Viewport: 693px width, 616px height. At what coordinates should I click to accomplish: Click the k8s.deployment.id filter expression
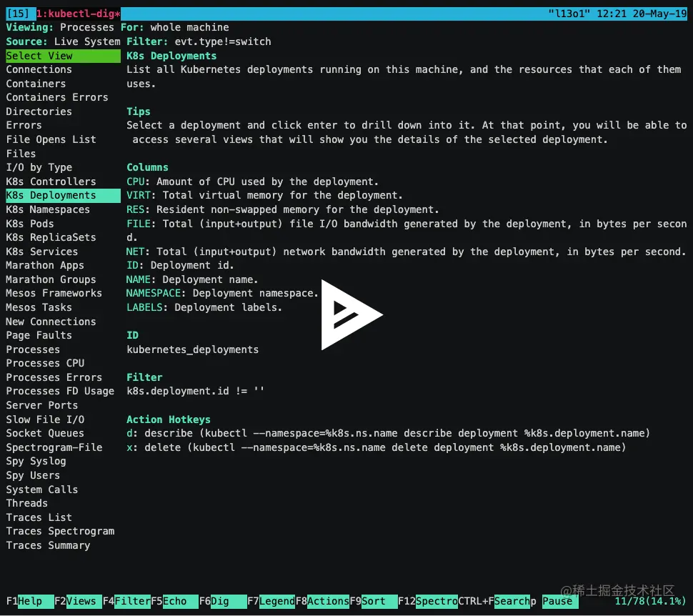[195, 391]
